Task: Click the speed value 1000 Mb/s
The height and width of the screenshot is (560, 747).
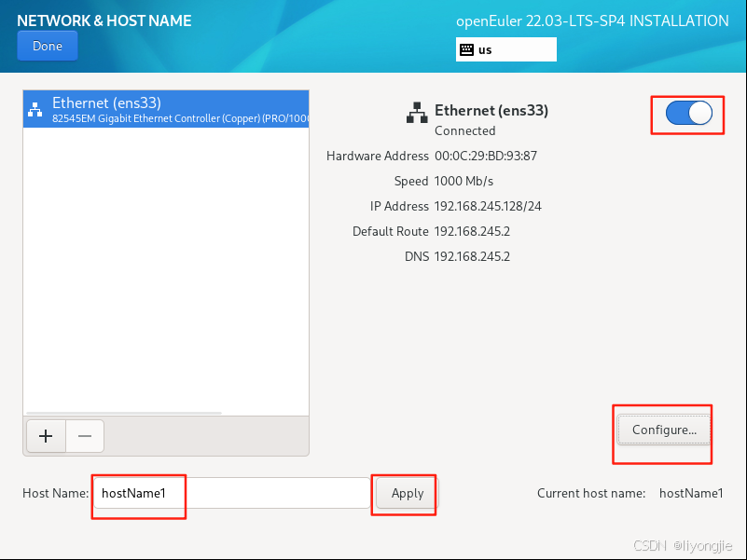Action: [463, 181]
